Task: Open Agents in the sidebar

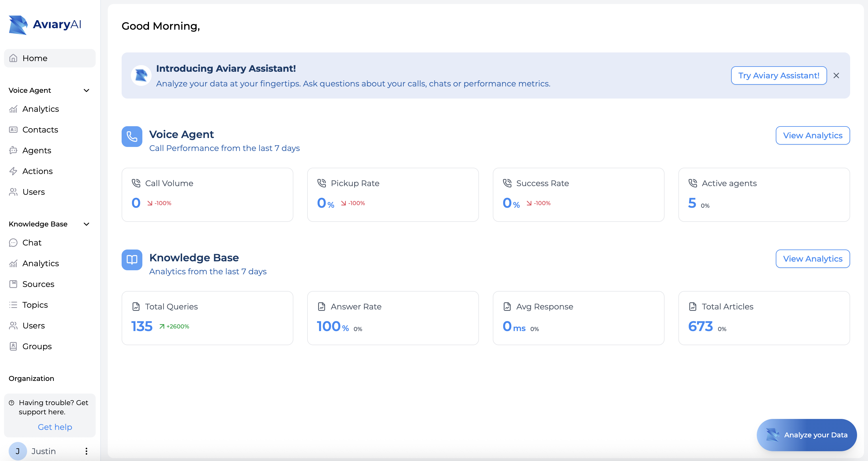Action: coord(37,150)
